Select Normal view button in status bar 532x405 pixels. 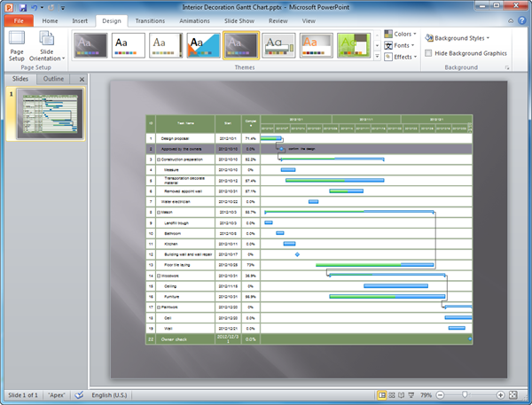[382, 394]
